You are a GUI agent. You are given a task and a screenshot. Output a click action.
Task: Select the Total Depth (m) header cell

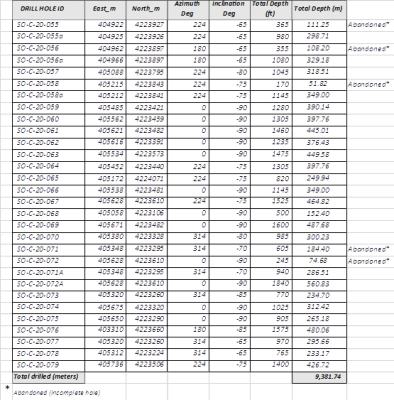coord(319,9)
